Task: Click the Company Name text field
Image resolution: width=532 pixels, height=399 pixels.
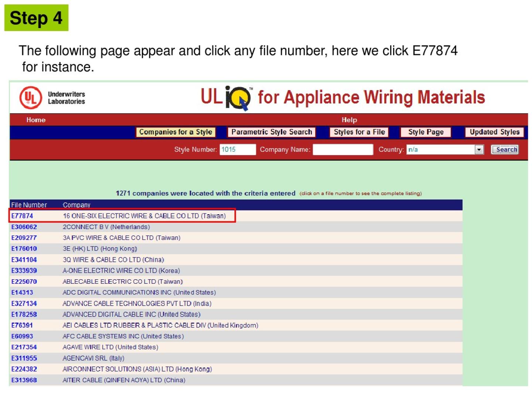Action: [x=342, y=150]
